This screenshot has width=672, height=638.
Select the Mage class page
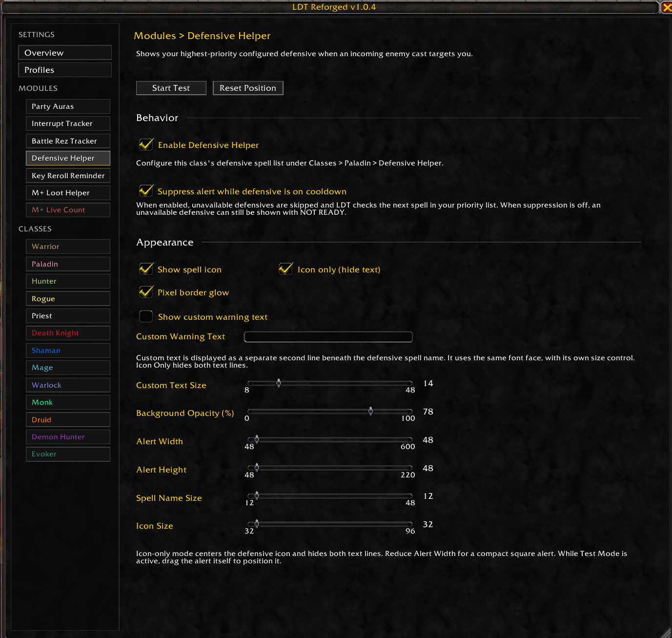pos(68,368)
